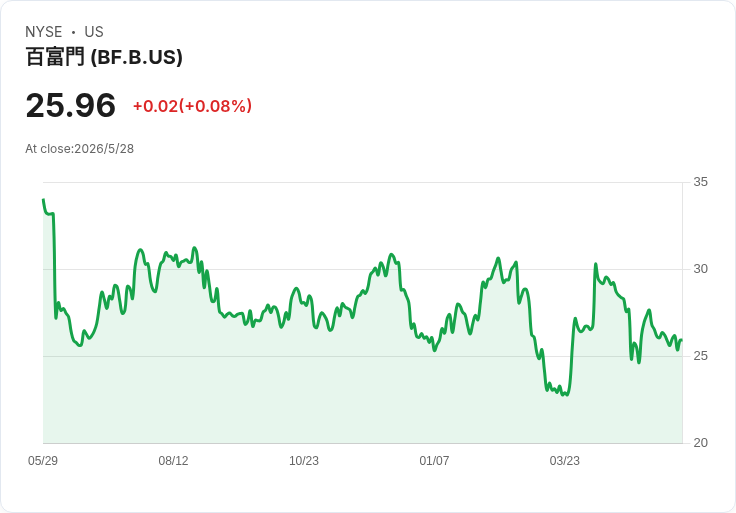Click the 05/29 date axis label
This screenshot has height=513, width=736.
pyautogui.click(x=43, y=460)
